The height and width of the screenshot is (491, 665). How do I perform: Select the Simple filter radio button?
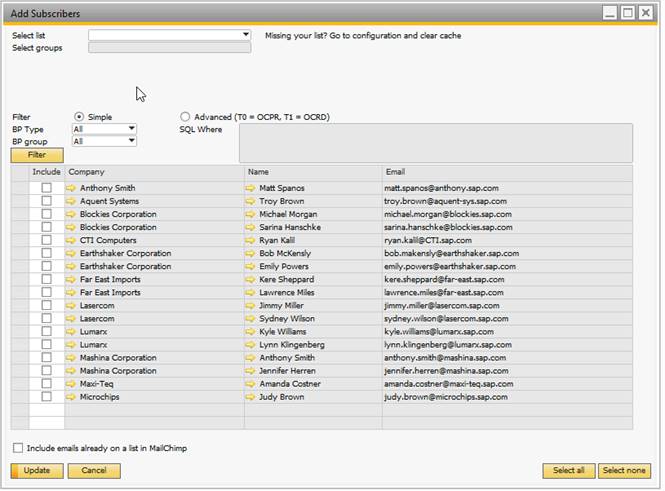[79, 117]
